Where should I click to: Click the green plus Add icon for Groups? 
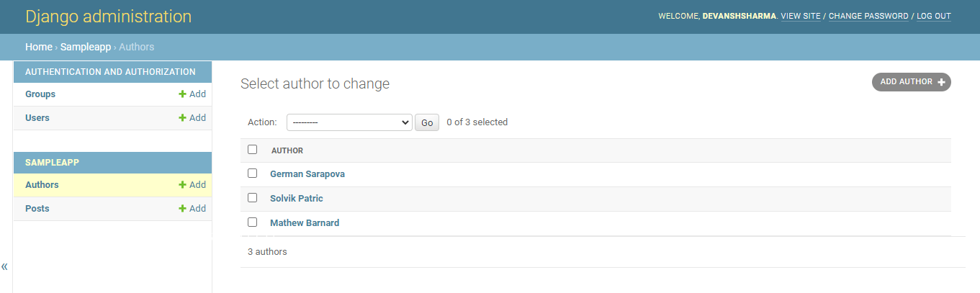183,94
